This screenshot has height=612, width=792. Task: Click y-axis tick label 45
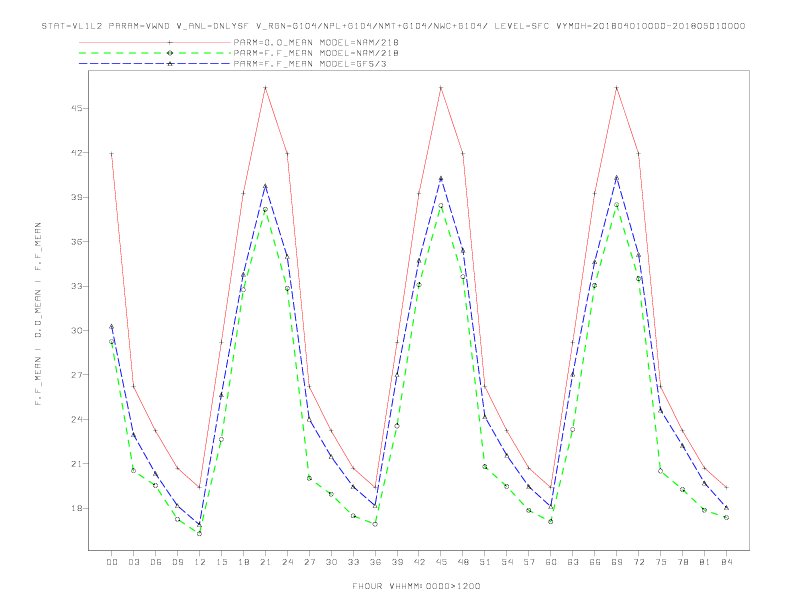click(77, 108)
